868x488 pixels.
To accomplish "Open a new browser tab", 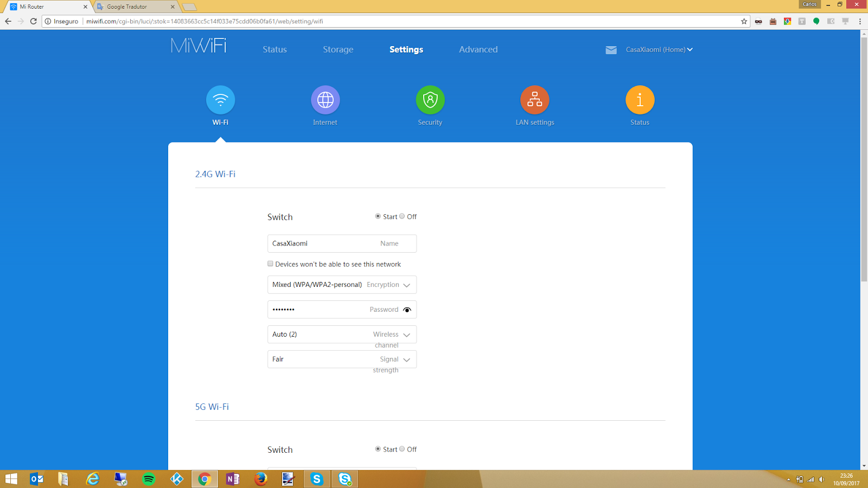I will coord(189,7).
